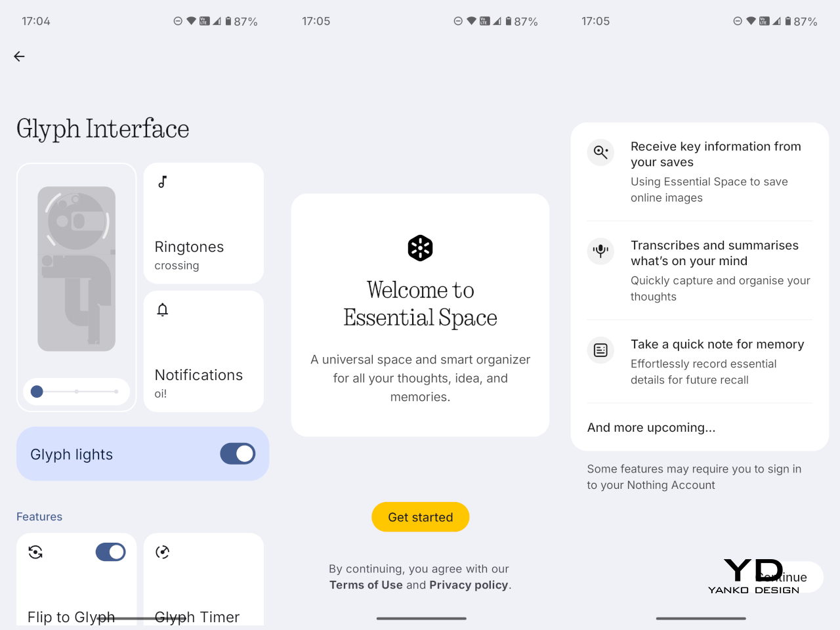The width and height of the screenshot is (840, 630).
Task: Open the Privacy policy link
Action: (x=469, y=585)
